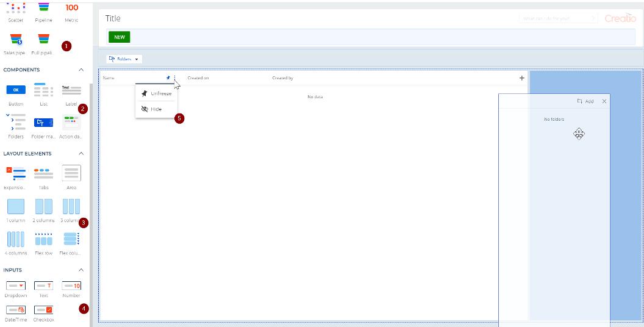Pick the Folder manager component
This screenshot has width=644, height=327.
pos(43,128)
